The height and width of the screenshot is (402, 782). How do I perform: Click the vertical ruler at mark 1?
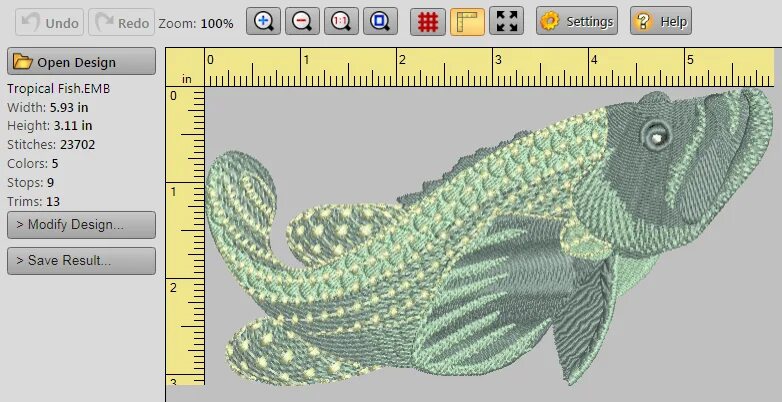tap(173, 192)
